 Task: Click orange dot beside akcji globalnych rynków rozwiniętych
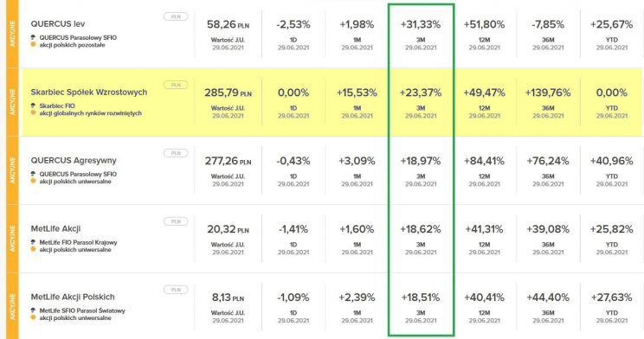33,112
